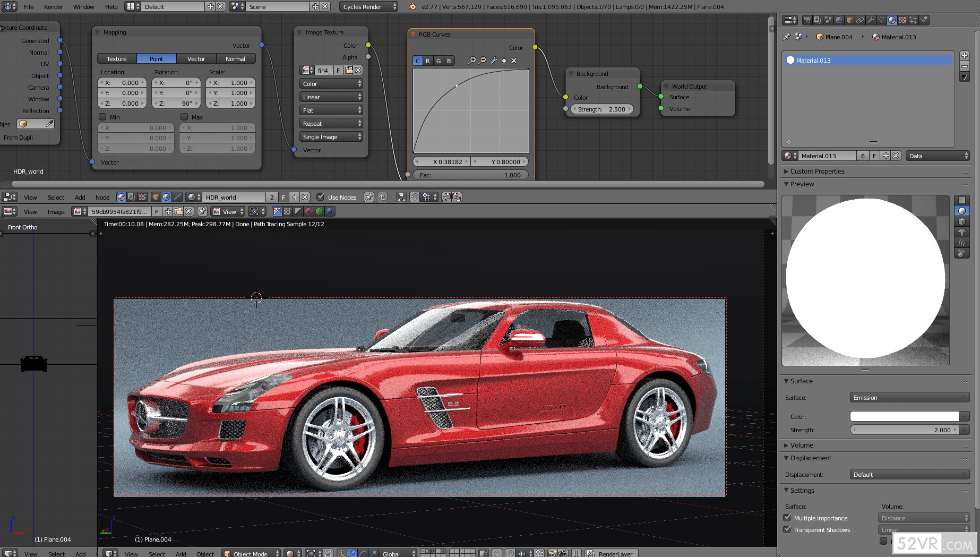Switch shader nodes to World data

(166, 197)
